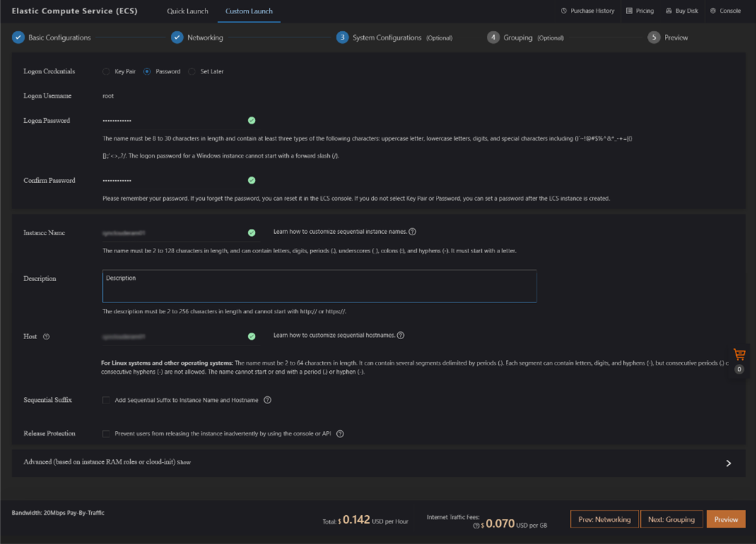
Task: Click the Console globe icon
Action: [x=713, y=11]
